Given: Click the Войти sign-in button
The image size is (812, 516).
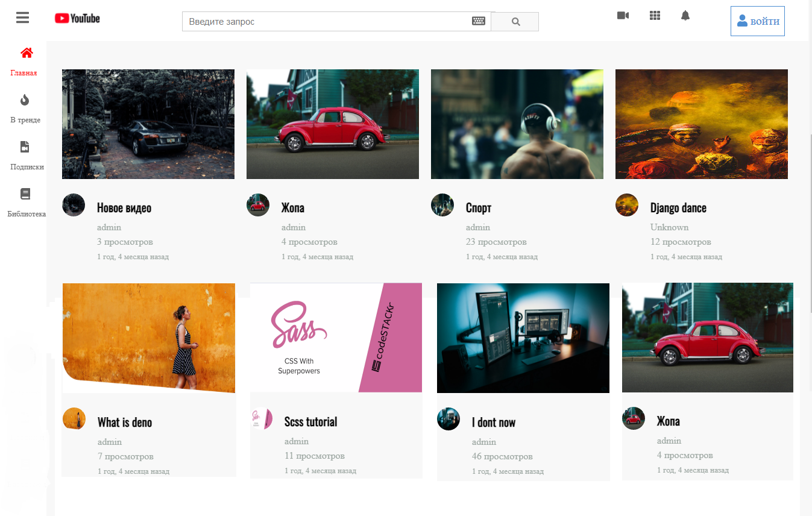Looking at the screenshot, I should [758, 21].
